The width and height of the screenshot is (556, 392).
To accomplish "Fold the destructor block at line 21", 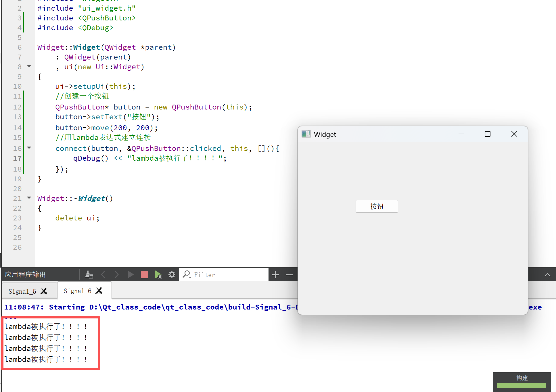I will pyautogui.click(x=29, y=198).
